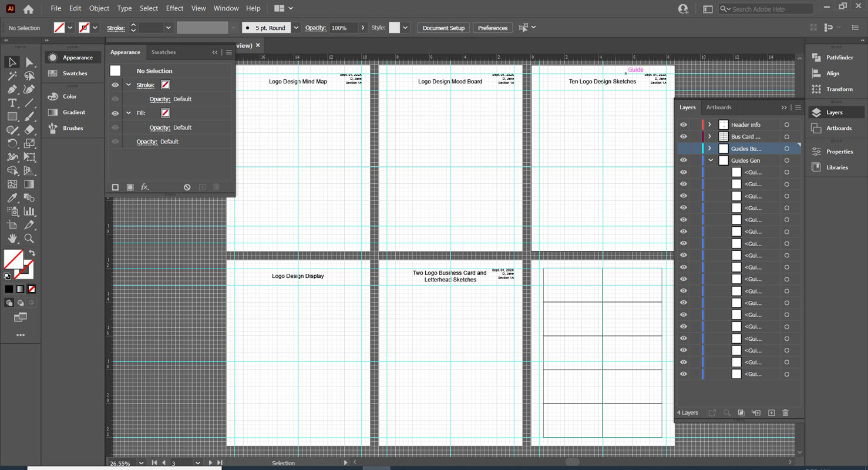The image size is (868, 470).
Task: Select the Hand tool
Action: click(12, 239)
